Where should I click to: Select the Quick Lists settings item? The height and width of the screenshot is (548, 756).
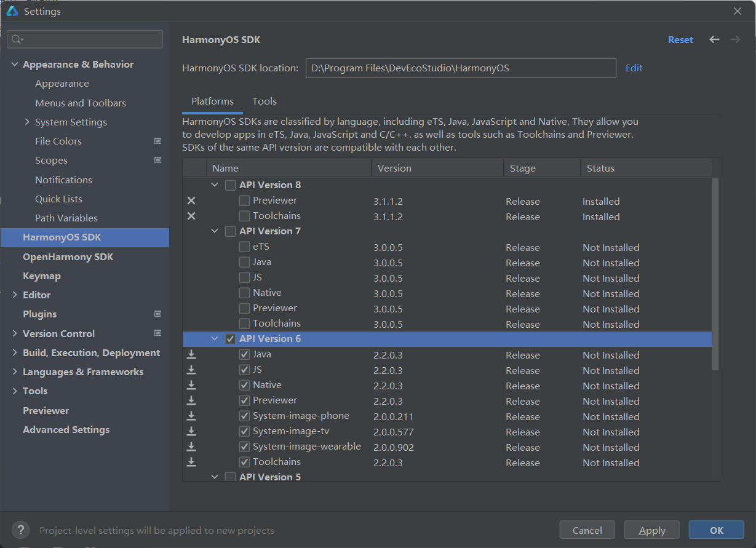pos(58,199)
